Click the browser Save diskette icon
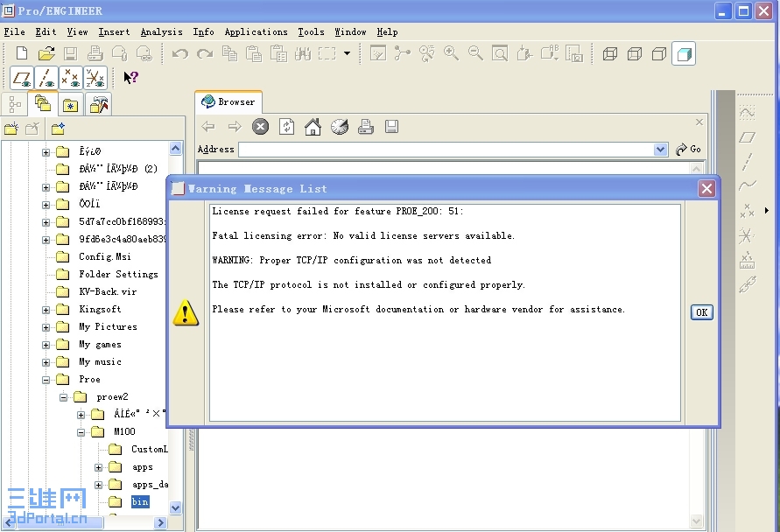780x532 pixels. pyautogui.click(x=391, y=127)
